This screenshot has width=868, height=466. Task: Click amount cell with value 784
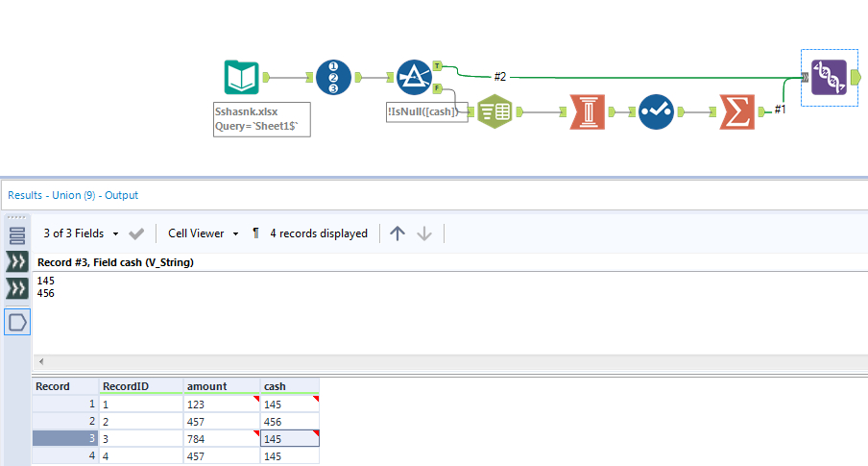pyautogui.click(x=222, y=438)
